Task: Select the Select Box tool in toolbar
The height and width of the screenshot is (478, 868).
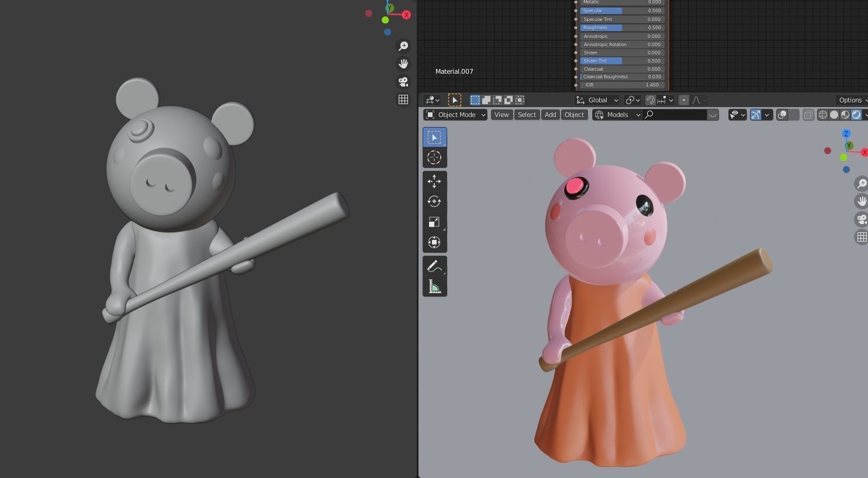Action: (x=434, y=137)
